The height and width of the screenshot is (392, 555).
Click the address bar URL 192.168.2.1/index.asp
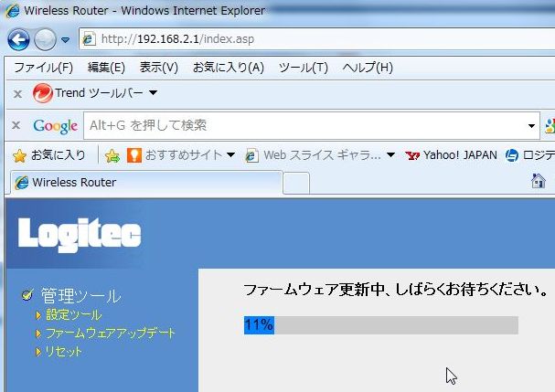tap(177, 38)
